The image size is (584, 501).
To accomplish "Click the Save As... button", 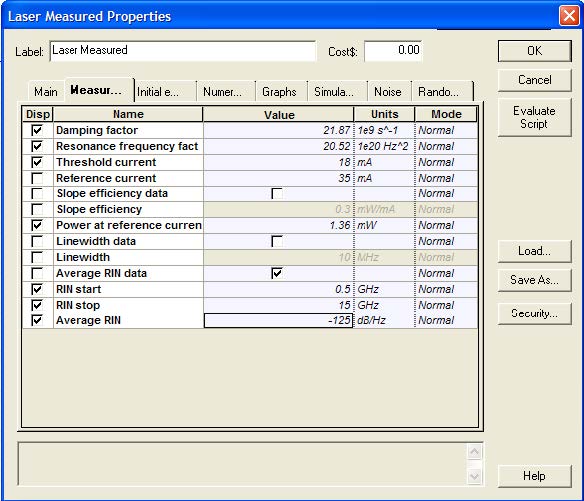I will tap(534, 280).
